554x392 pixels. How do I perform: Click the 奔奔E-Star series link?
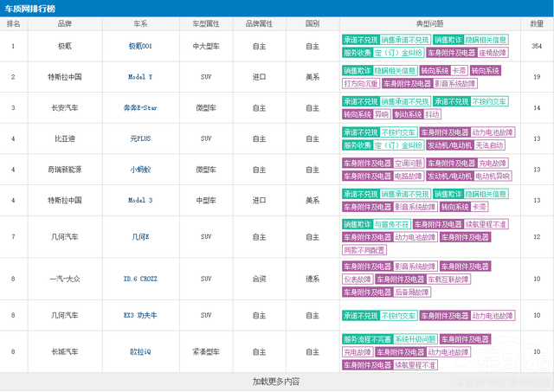pyautogui.click(x=139, y=108)
